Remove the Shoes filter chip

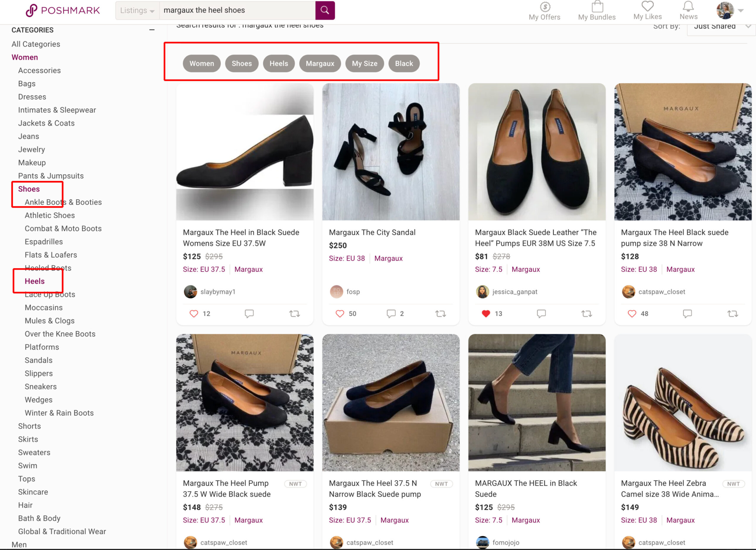pyautogui.click(x=242, y=63)
